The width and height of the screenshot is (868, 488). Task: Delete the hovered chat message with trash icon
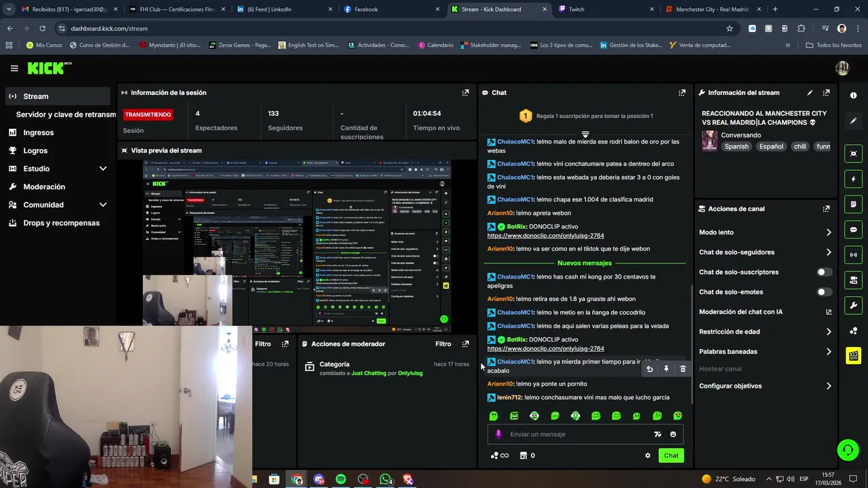tap(683, 369)
